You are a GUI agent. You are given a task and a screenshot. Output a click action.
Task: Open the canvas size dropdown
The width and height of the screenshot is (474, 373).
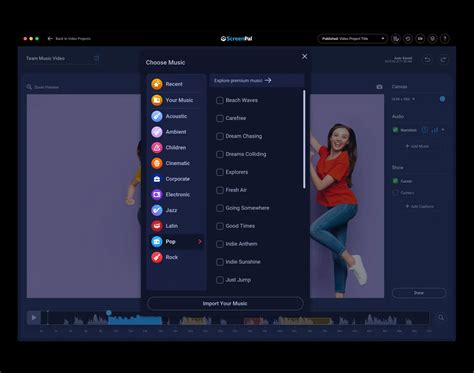403,99
